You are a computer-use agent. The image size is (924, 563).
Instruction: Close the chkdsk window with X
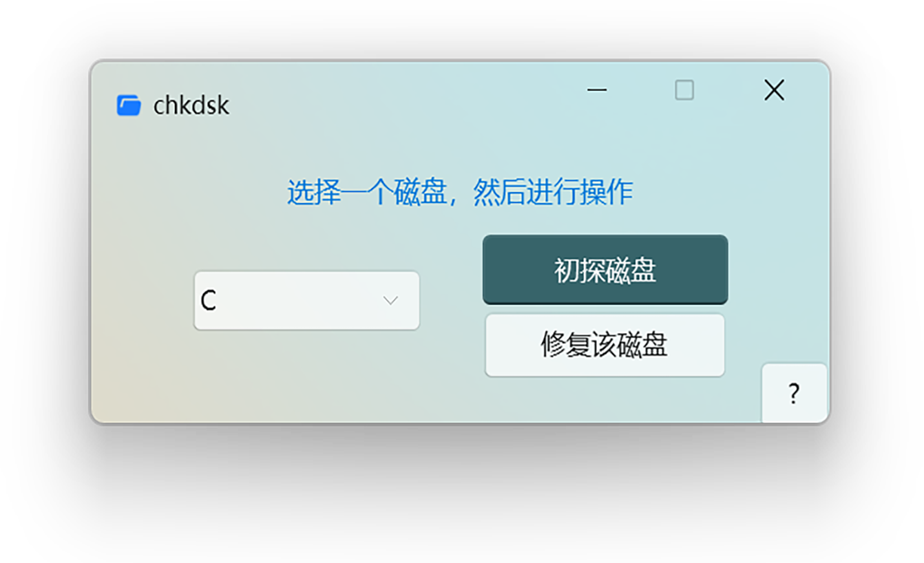pos(774,90)
